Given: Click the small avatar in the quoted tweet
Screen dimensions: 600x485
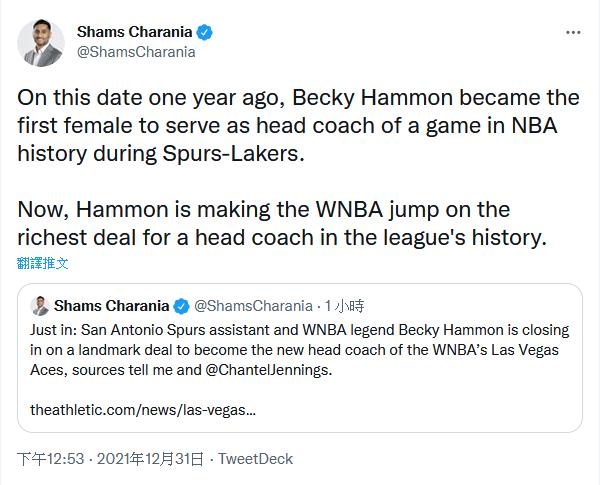Looking at the screenshot, I should click(x=41, y=305).
